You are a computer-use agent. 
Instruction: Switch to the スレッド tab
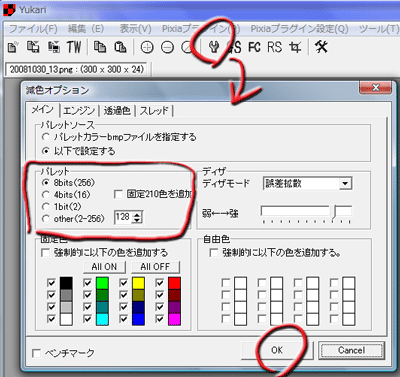(x=154, y=110)
